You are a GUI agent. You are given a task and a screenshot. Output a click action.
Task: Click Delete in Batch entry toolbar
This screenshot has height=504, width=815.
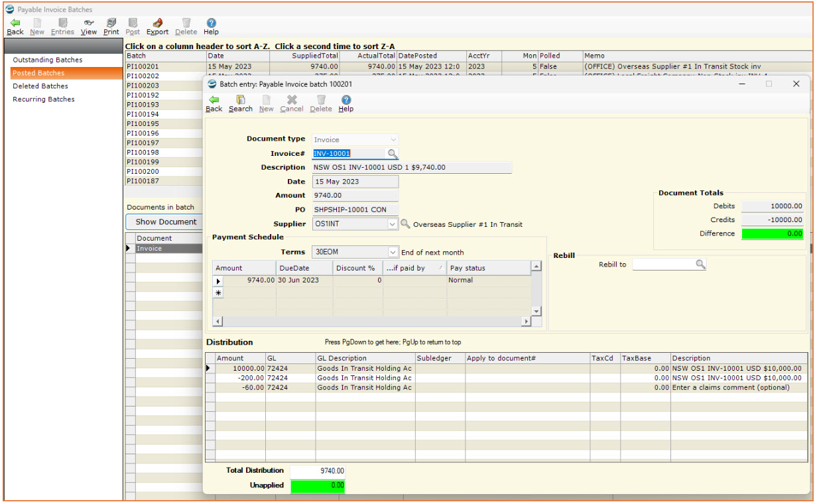[x=321, y=103]
